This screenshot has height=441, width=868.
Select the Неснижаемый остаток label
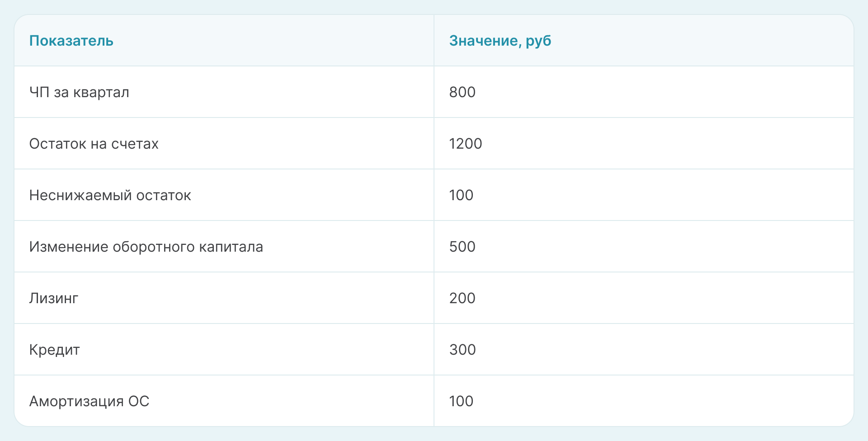pos(110,195)
